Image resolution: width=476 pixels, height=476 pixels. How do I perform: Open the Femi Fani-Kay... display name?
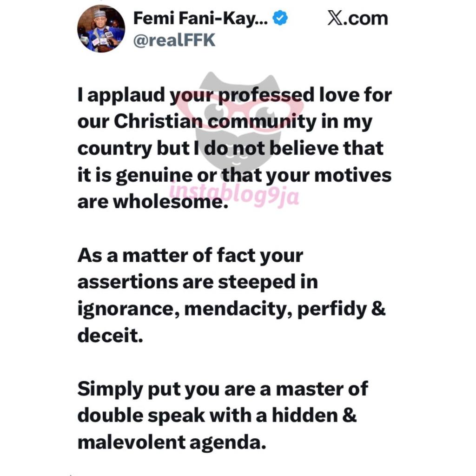pos(201,19)
